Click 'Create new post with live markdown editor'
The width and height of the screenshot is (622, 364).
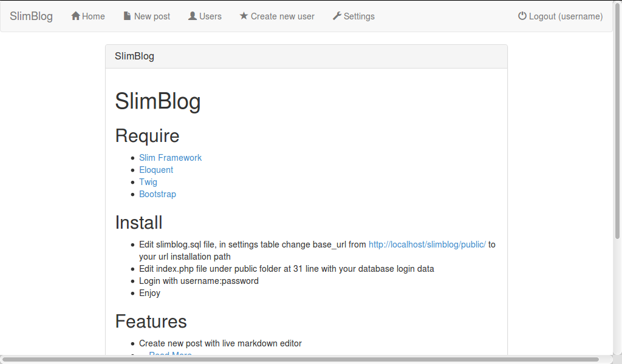click(x=220, y=343)
